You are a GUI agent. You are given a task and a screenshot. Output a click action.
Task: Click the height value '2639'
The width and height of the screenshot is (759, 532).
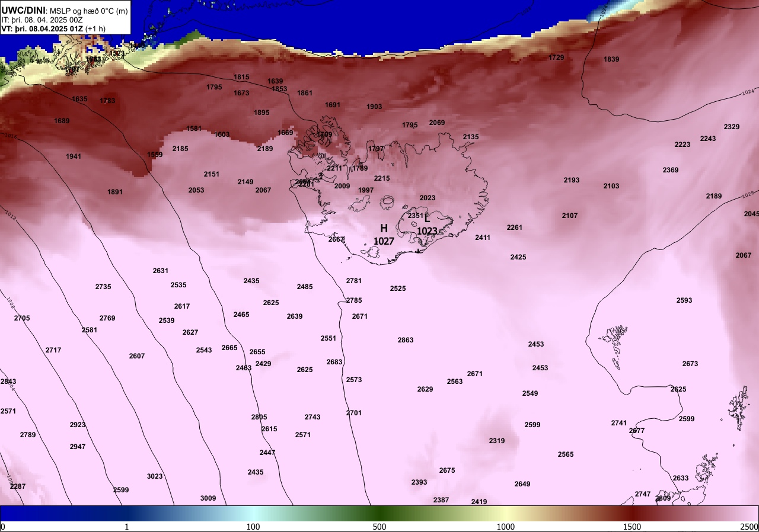point(295,316)
